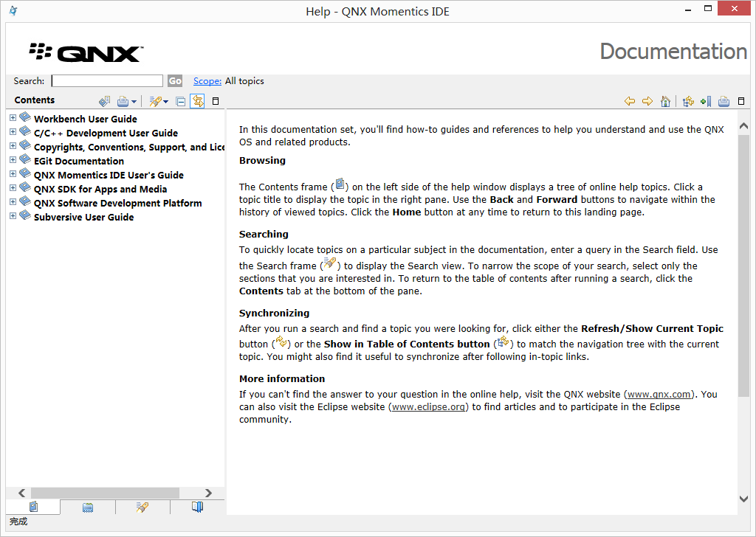
Task: Click the Go search button
Action: pyautogui.click(x=175, y=81)
